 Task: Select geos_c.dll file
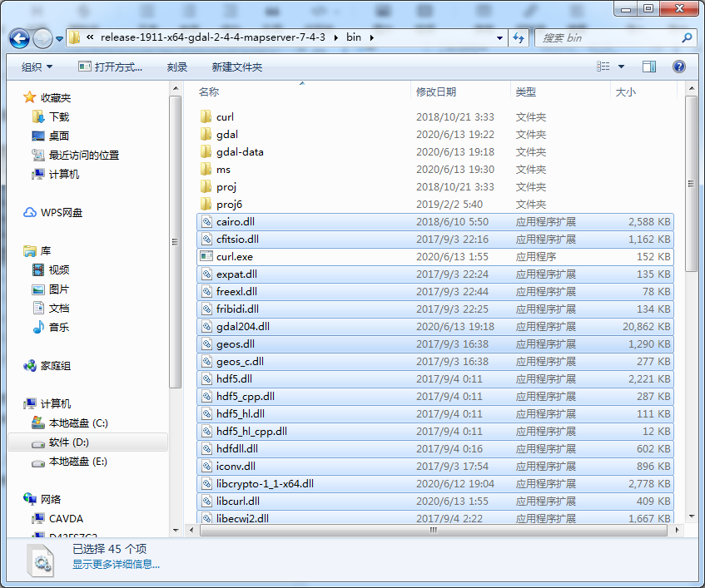click(x=435, y=361)
